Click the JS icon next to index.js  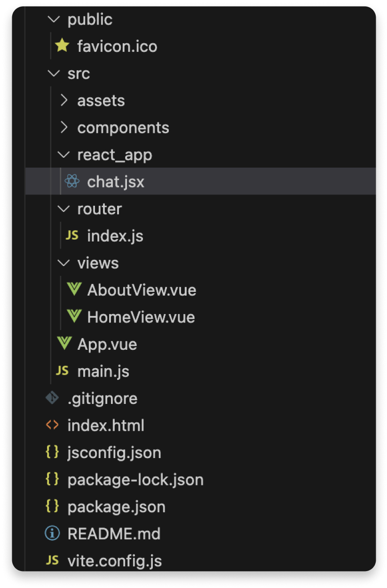[72, 236]
